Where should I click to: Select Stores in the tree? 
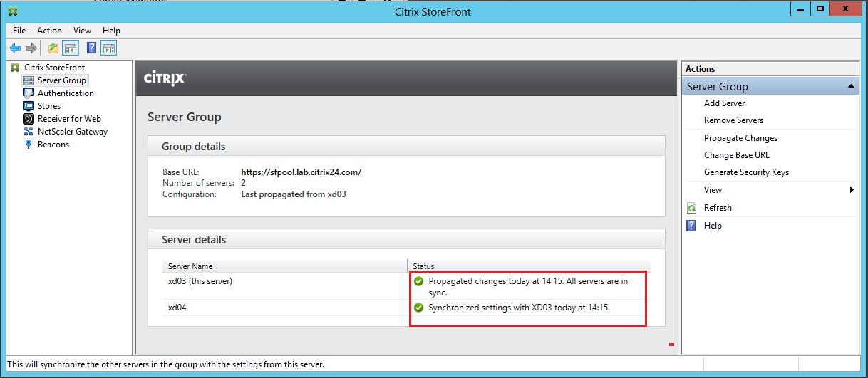click(x=49, y=106)
